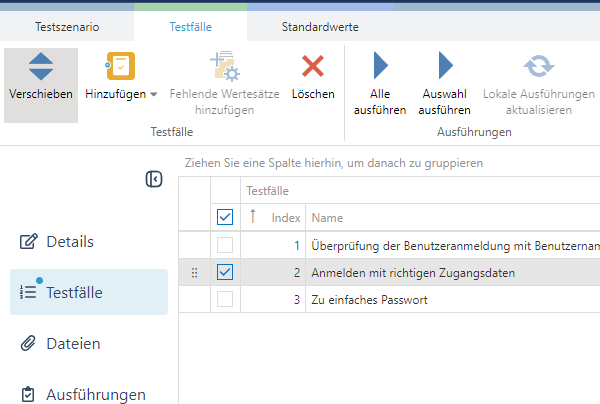Check the checkbox for test case 3
600x404 pixels.
point(225,299)
